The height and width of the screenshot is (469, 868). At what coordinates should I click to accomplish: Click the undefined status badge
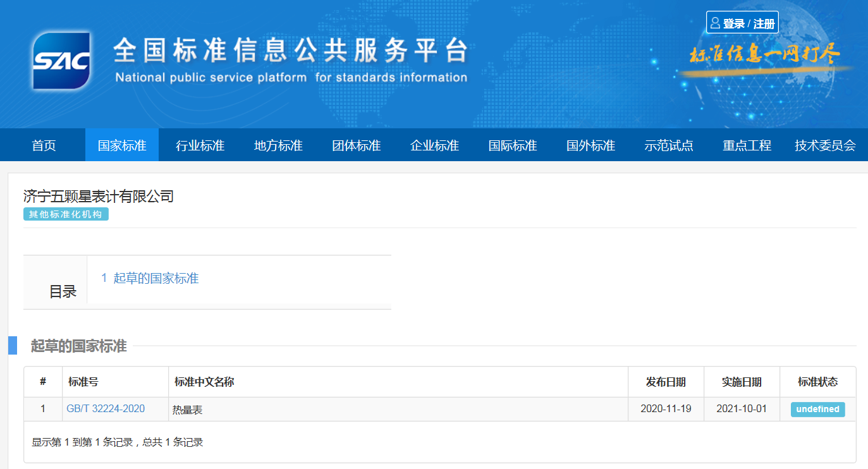click(817, 410)
